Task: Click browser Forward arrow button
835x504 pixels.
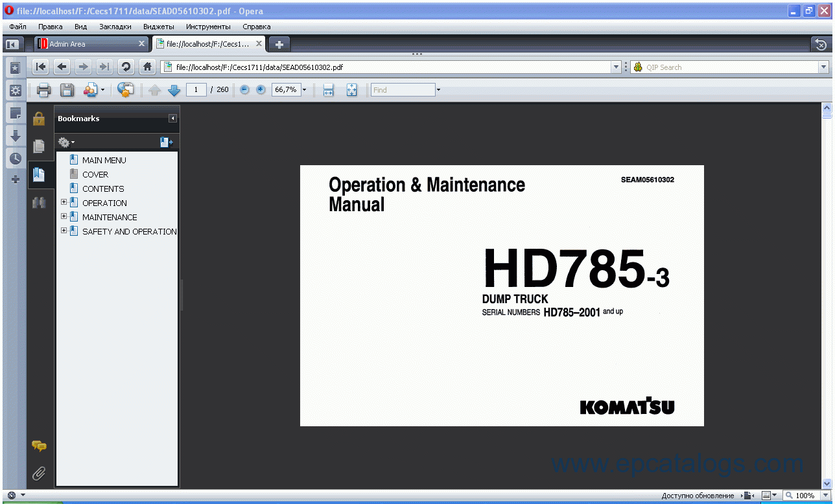Action: 83,67
